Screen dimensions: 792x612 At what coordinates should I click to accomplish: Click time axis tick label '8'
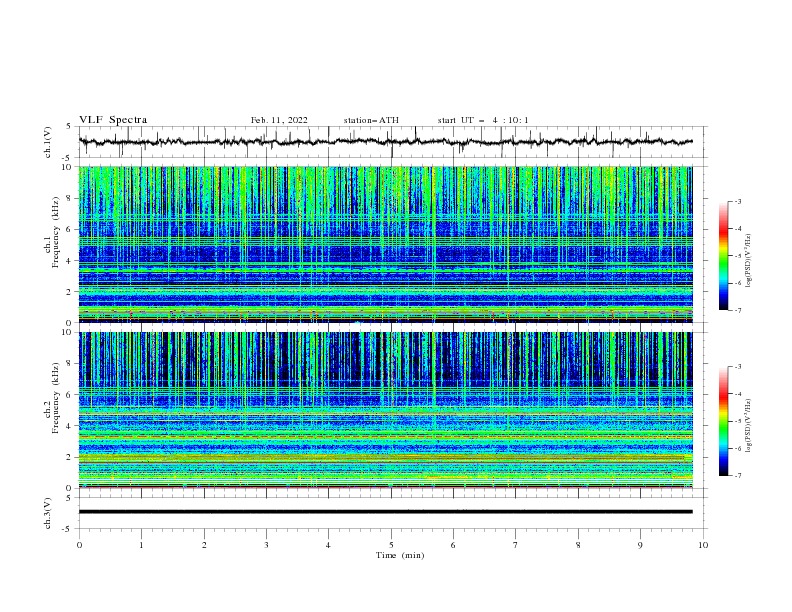click(x=578, y=545)
